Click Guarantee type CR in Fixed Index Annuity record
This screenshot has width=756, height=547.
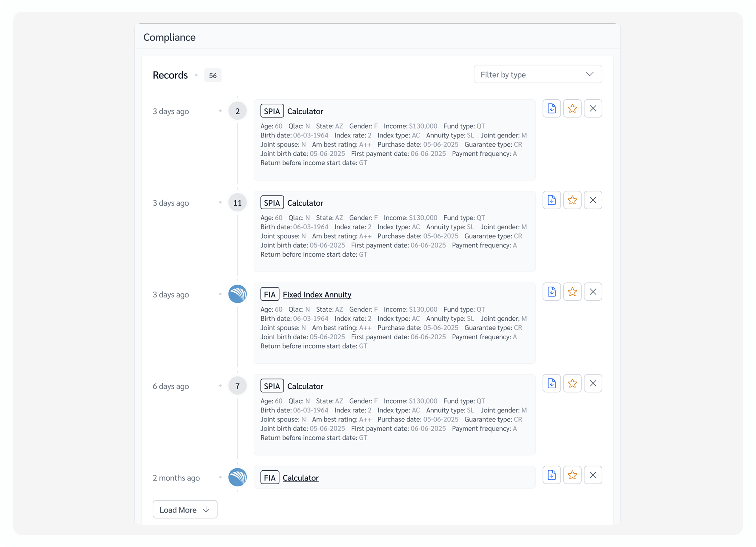click(x=493, y=328)
